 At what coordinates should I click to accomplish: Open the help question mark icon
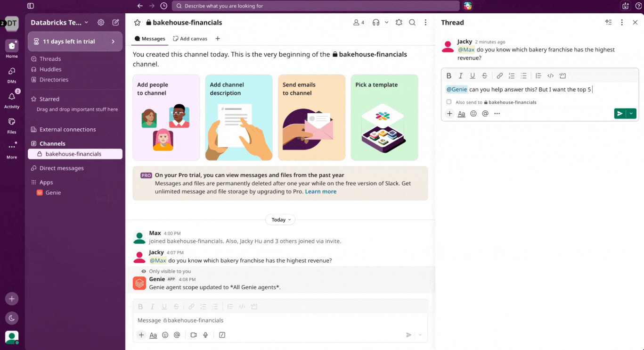pyautogui.click(x=638, y=6)
